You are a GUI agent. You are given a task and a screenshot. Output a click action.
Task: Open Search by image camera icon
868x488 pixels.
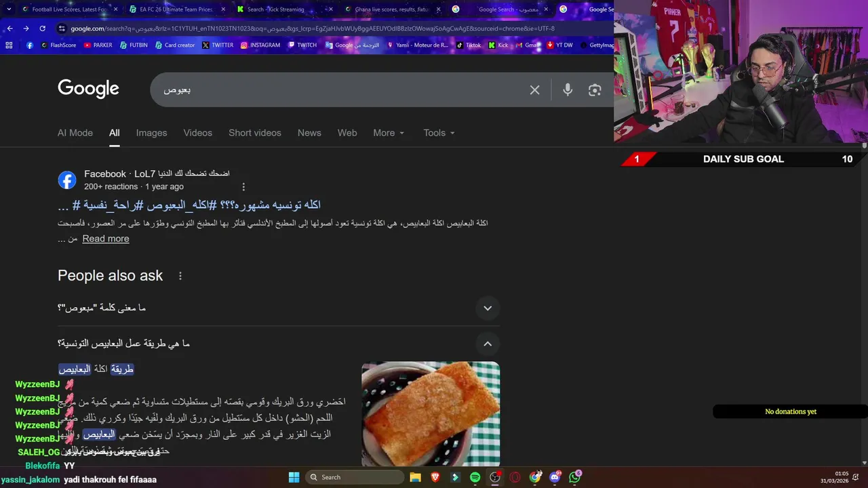[x=595, y=90]
